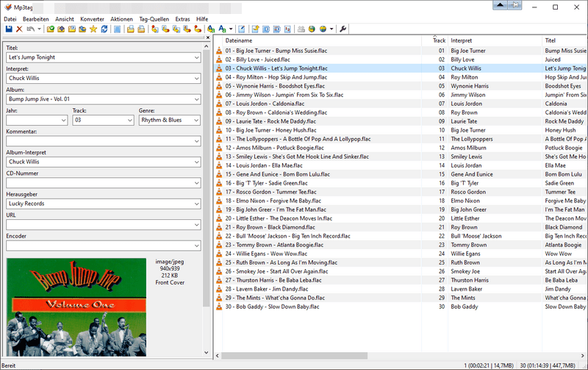Open the Interpret dropdown with Chuck Willis

[x=196, y=78]
